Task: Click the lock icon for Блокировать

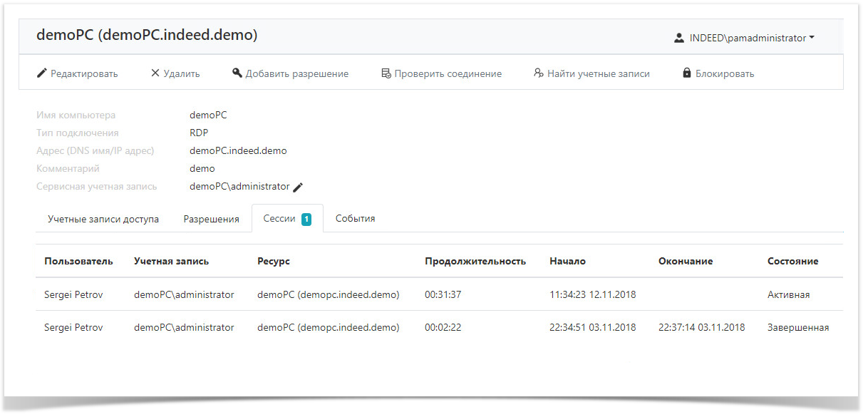Action: [687, 73]
